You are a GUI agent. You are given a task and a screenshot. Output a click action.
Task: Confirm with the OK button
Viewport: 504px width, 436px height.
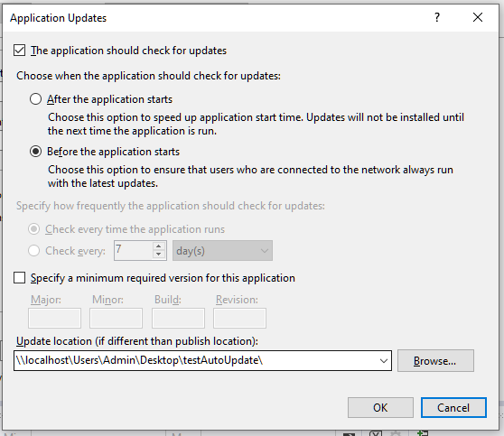380,407
